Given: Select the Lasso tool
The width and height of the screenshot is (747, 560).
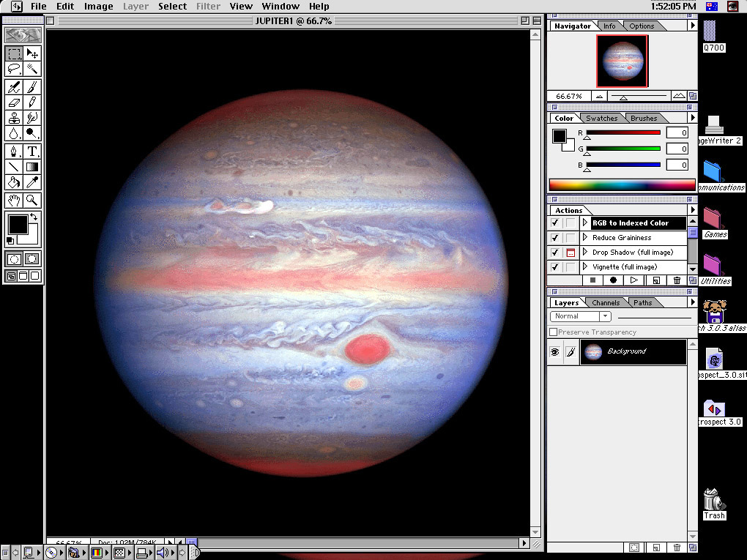Looking at the screenshot, I should pos(13,69).
